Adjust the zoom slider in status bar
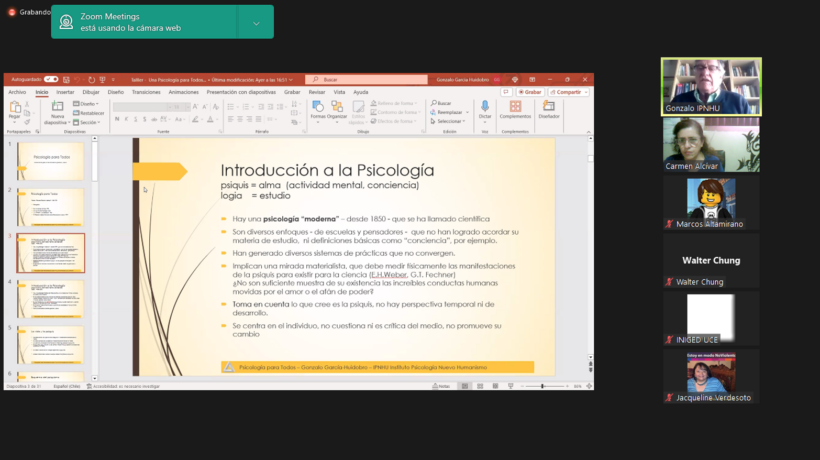 543,386
